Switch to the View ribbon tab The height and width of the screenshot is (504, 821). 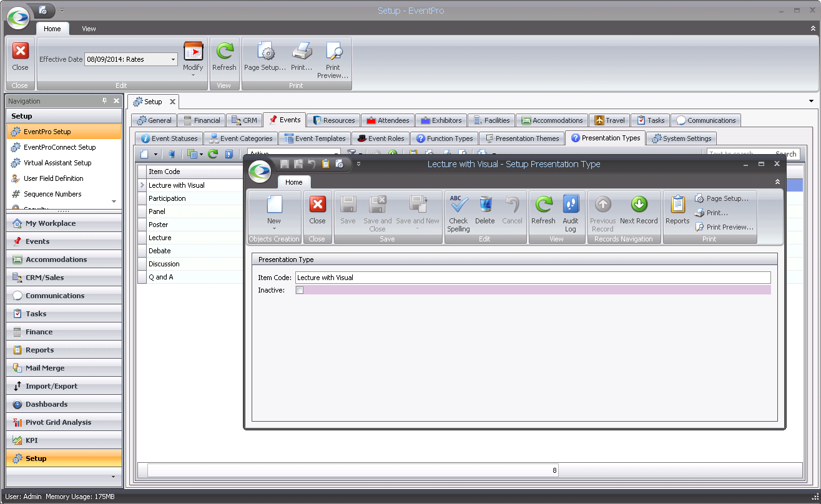89,29
